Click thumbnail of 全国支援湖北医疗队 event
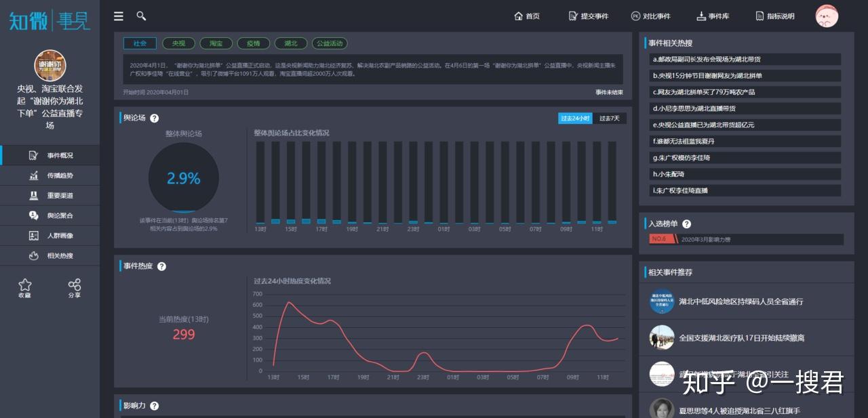868x418 pixels. pyautogui.click(x=662, y=337)
